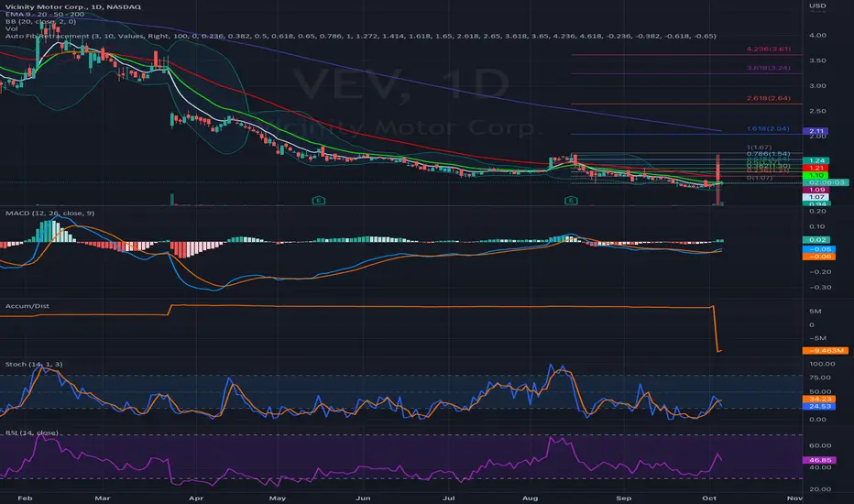Screen dimensions: 854x504
Task: Click the 2.11 purple price axis tag
Action: pyautogui.click(x=816, y=131)
